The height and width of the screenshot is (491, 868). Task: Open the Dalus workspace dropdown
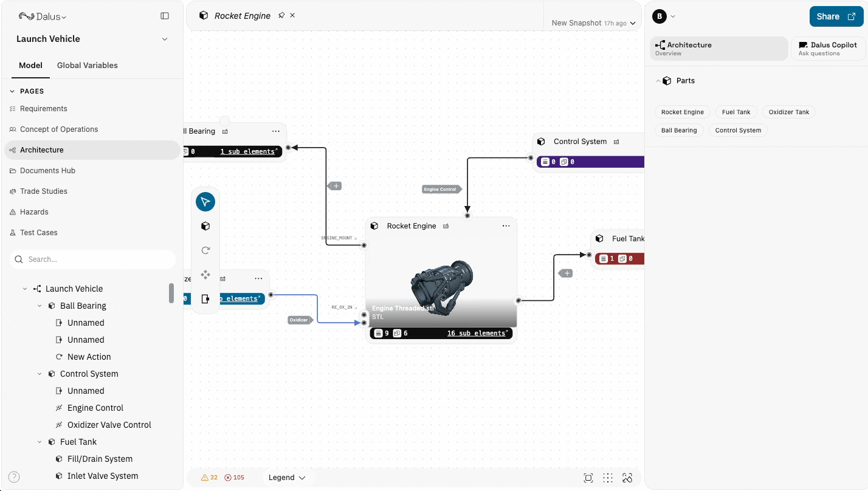(x=43, y=16)
